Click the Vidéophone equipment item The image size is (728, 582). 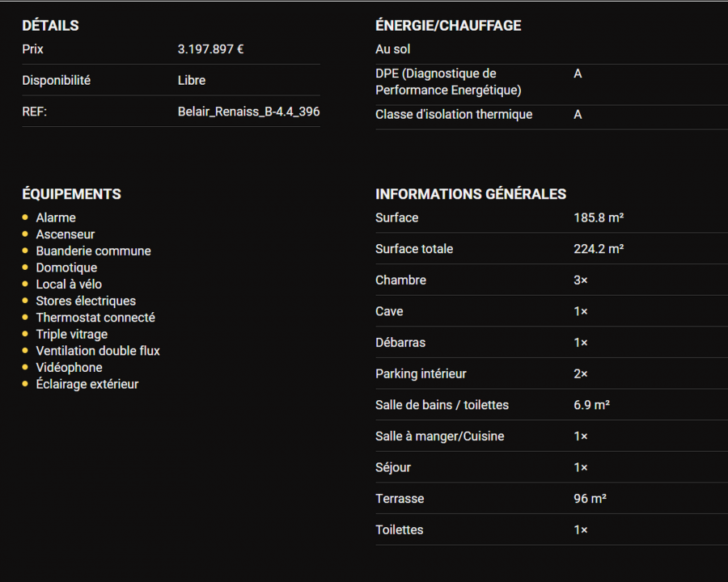coord(69,368)
